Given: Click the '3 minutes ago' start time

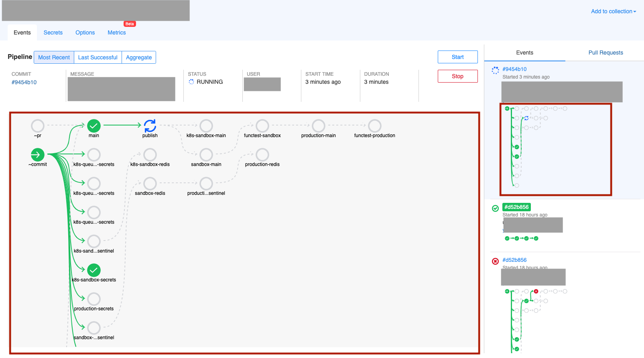Looking at the screenshot, I should point(323,82).
